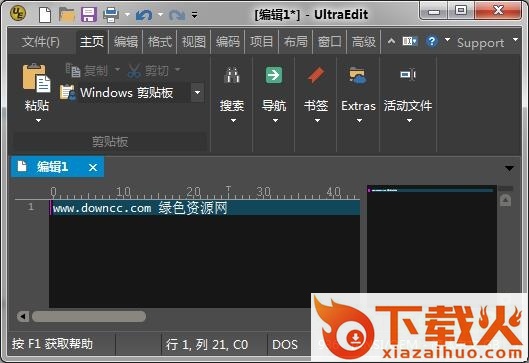Expand the help dropdown arrow
Viewport: 529px width, 363px height.
447,40
